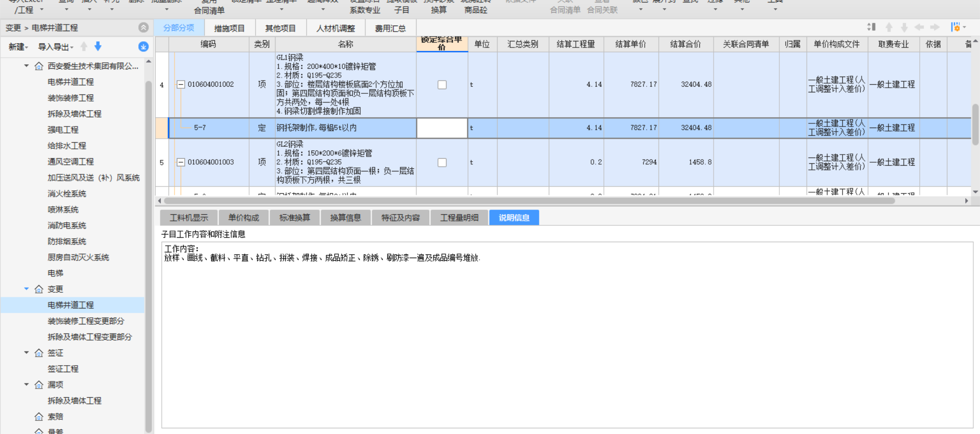
Task: Click the blue move-down arrow beside 导入导出
Action: click(98, 46)
